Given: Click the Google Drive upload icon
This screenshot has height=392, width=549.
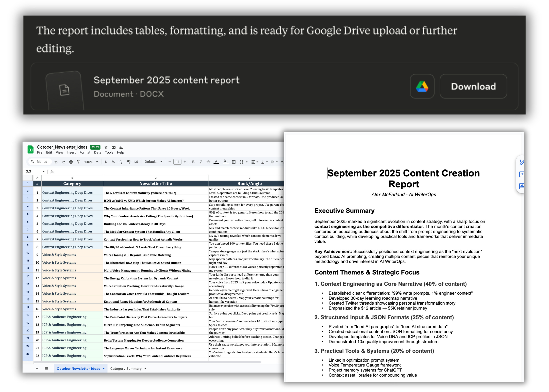Looking at the screenshot, I should pyautogui.click(x=422, y=86).
